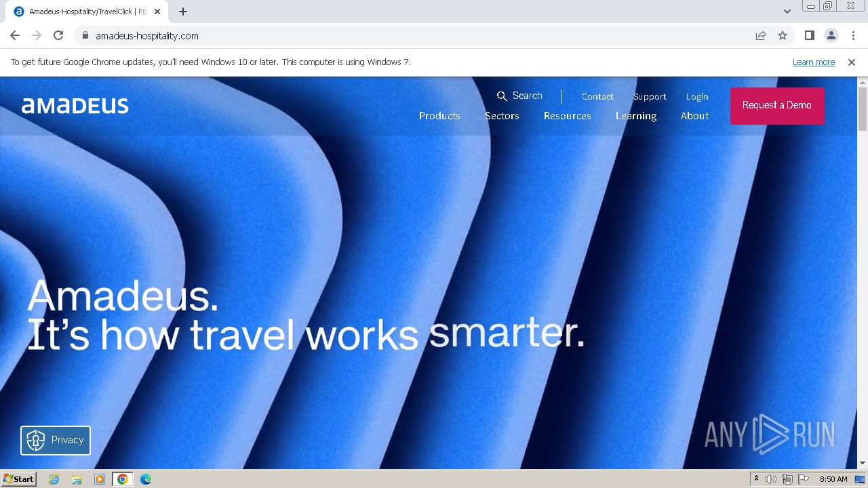Open the About menu
Screen dimensions: 868x488
(694, 116)
